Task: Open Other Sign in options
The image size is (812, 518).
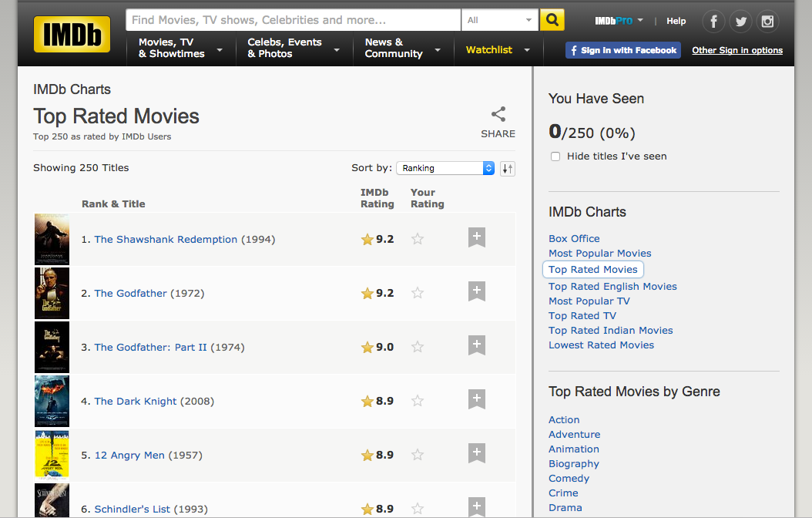Action: pyautogui.click(x=737, y=50)
